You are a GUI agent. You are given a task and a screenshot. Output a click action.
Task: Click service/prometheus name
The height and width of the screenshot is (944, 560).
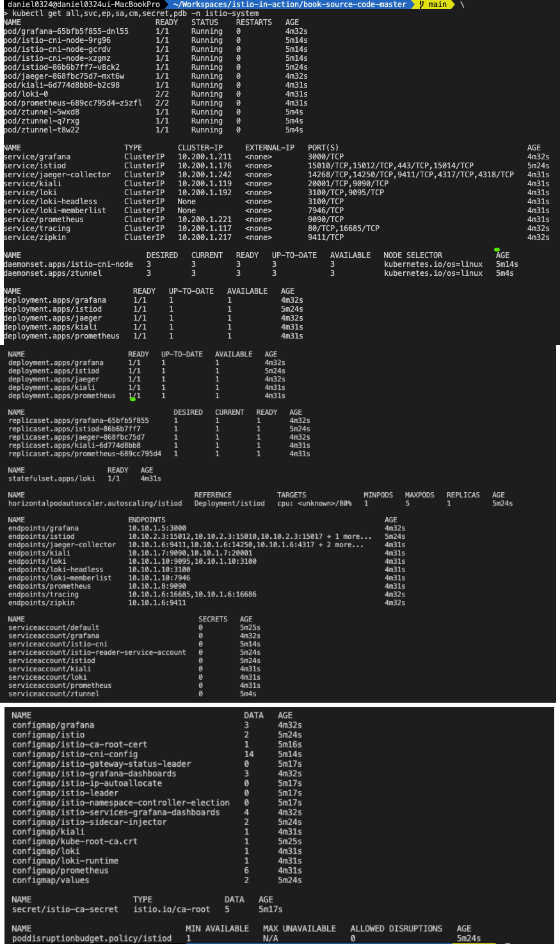(x=44, y=219)
